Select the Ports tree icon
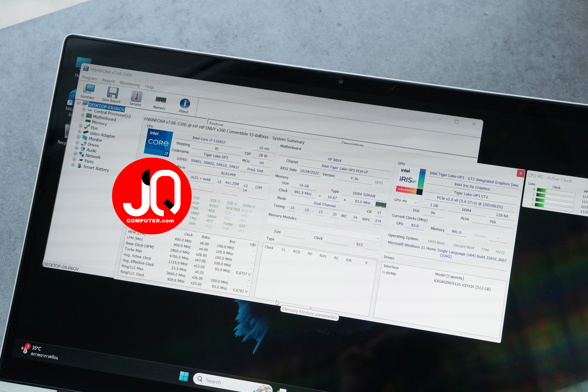 coord(81,160)
